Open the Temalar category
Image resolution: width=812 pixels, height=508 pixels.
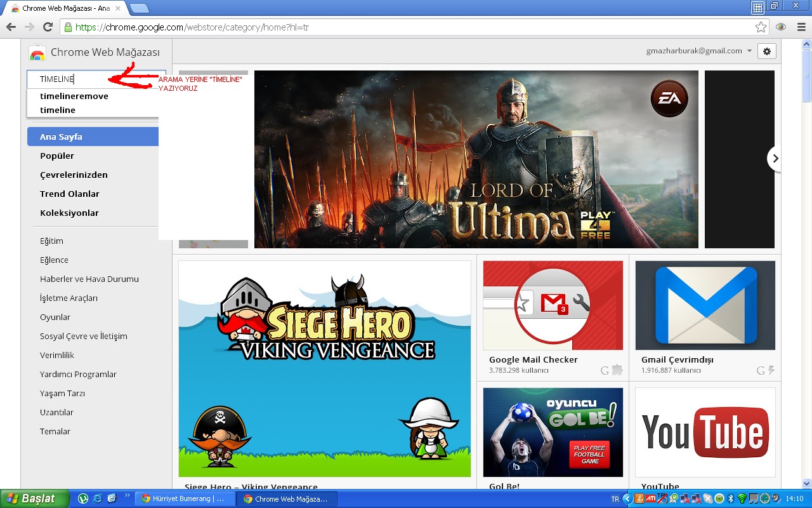pyautogui.click(x=55, y=431)
